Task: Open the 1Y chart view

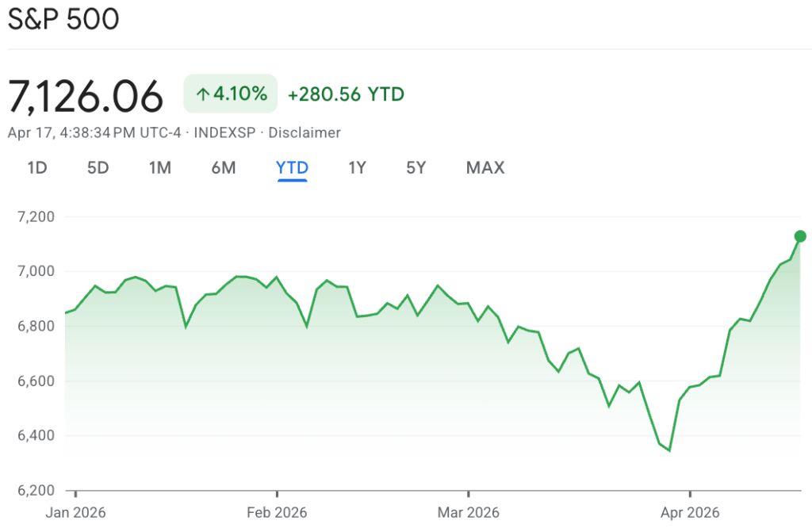Action: pos(357,168)
